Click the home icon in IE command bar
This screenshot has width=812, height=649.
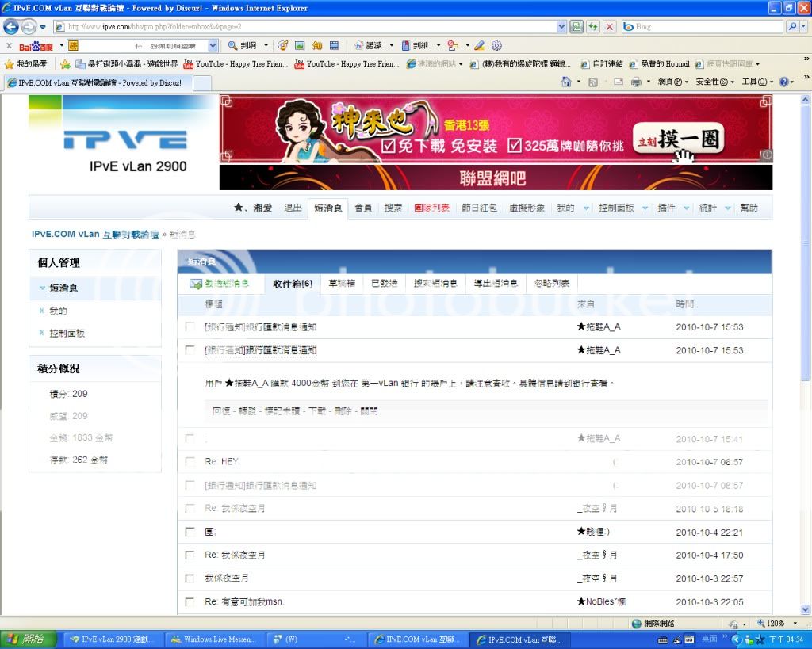pos(566,82)
